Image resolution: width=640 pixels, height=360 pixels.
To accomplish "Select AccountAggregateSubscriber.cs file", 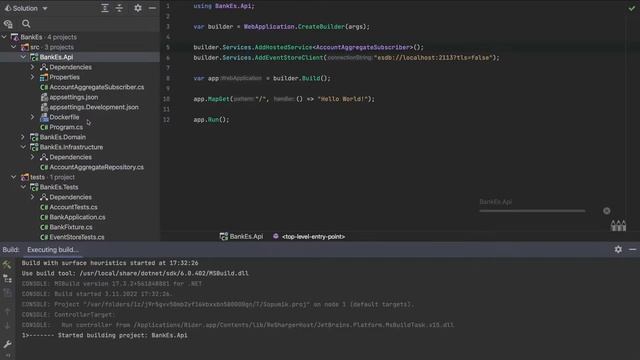I will 96,87.
